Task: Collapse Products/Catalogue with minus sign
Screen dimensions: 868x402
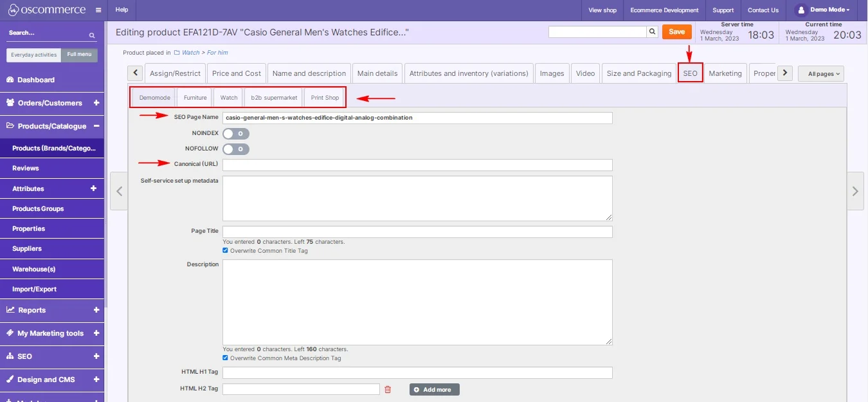Action: pyautogui.click(x=96, y=126)
